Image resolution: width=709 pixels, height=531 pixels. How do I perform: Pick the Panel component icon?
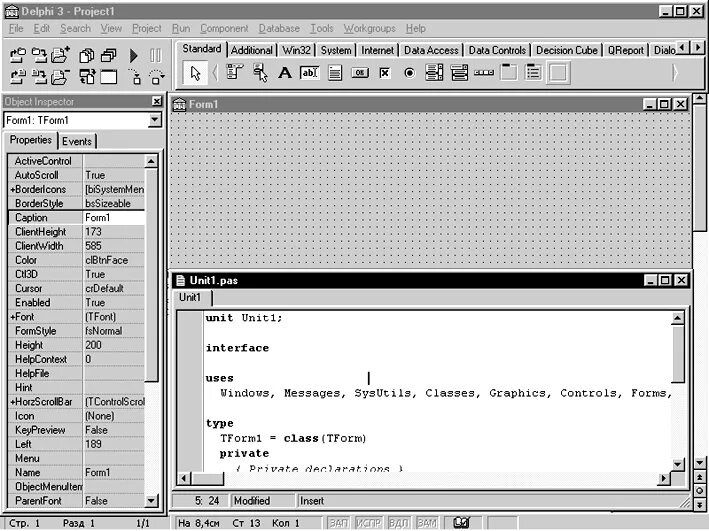coord(558,73)
